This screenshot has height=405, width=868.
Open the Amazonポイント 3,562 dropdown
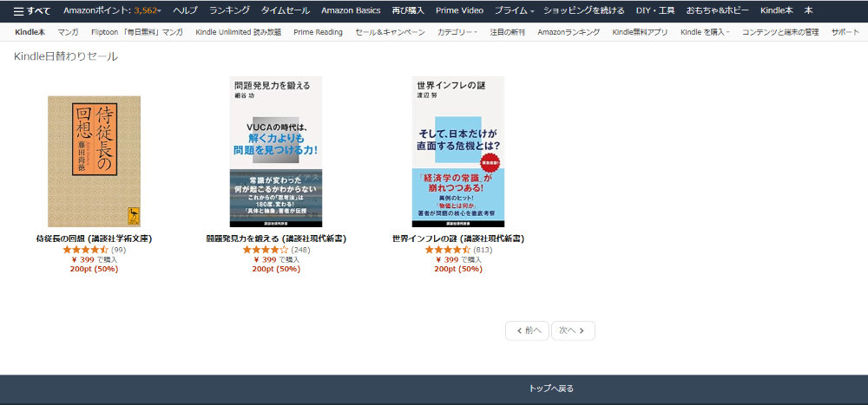(x=112, y=10)
